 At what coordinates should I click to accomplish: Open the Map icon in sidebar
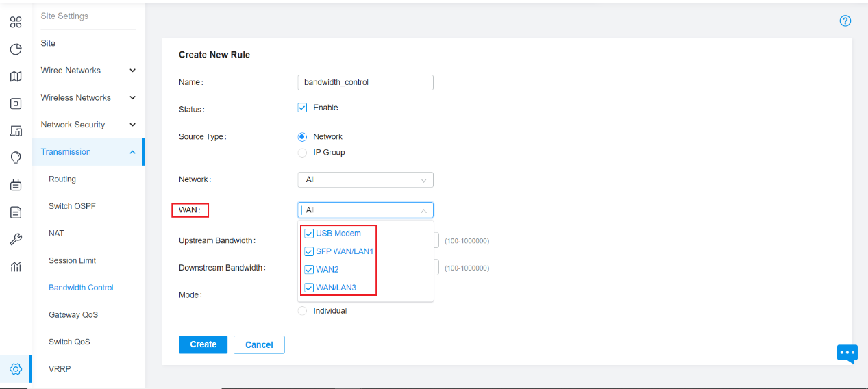click(x=16, y=76)
